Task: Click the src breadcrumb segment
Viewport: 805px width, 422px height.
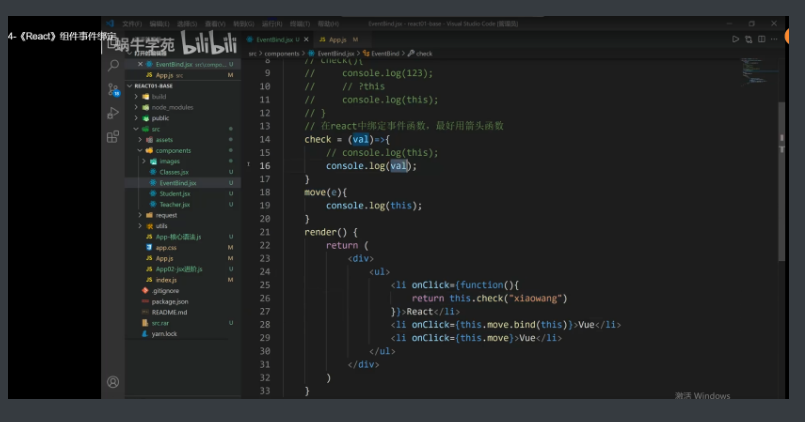Action: pos(253,53)
